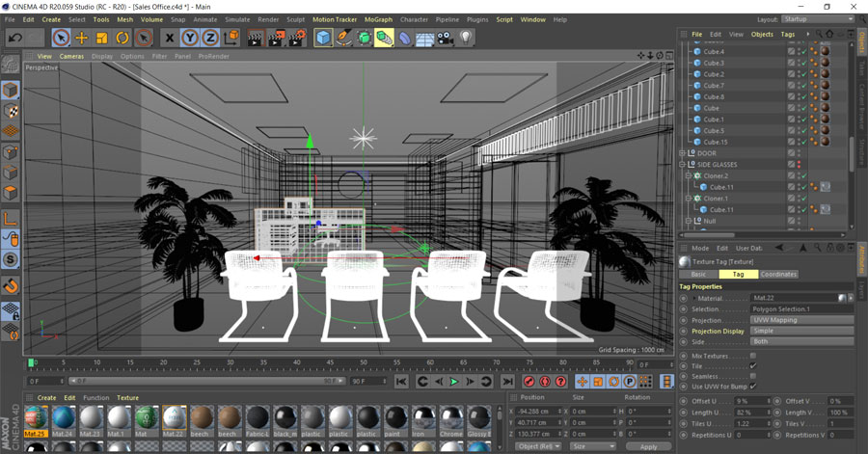The height and width of the screenshot is (454, 868).
Task: Uncheck the Tile checkbox
Action: [753, 366]
